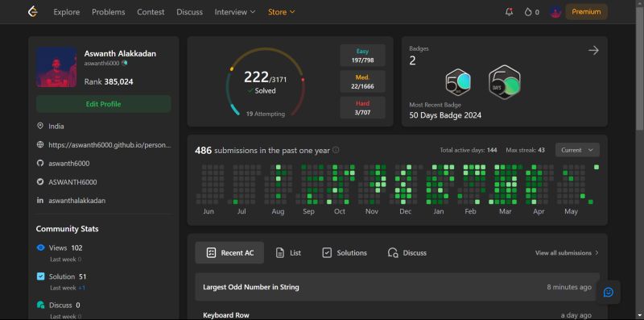Image resolution: width=644 pixels, height=320 pixels.
Task: Select the Med. 22/1666 box
Action: tap(363, 81)
